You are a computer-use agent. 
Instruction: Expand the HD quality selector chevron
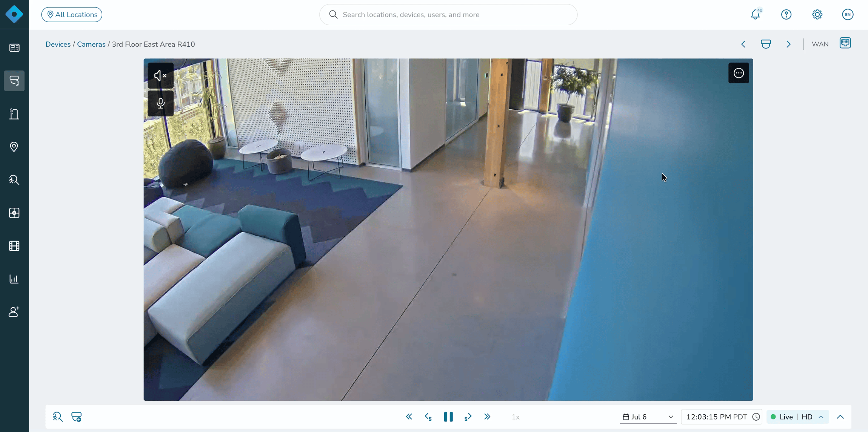pos(821,417)
